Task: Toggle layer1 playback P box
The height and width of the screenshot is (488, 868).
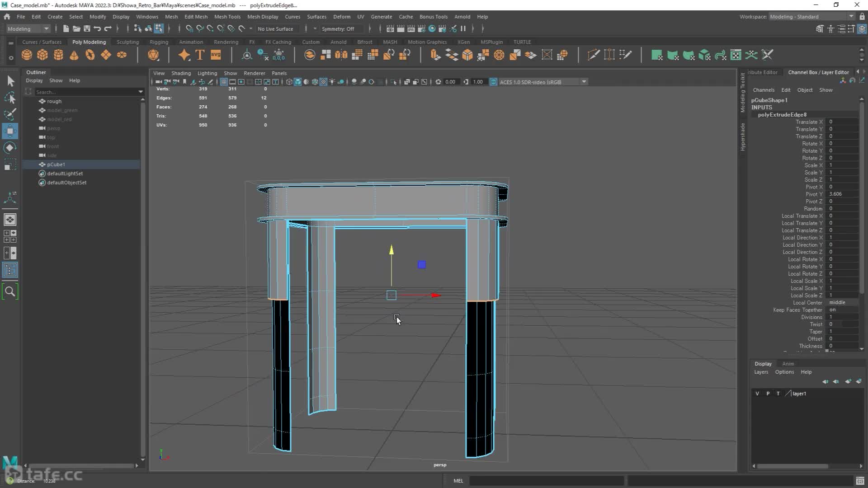Action: point(768,394)
